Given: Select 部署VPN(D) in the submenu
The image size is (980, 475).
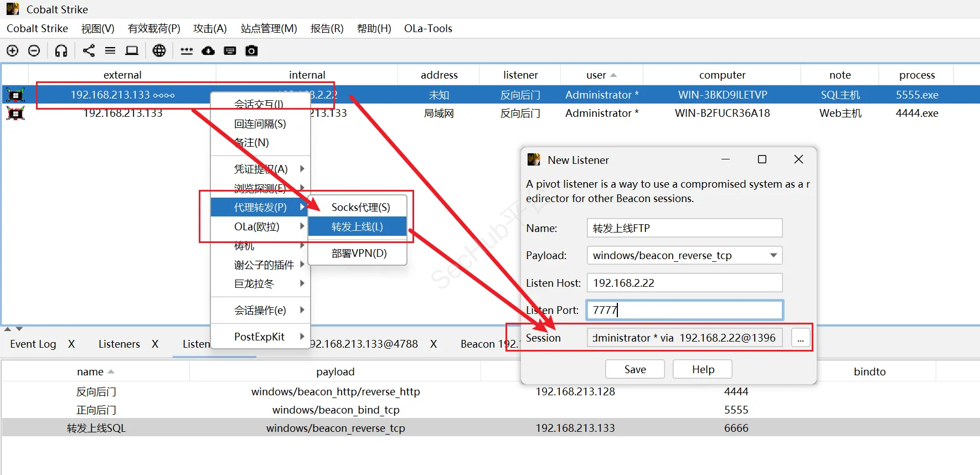Looking at the screenshot, I should point(357,253).
